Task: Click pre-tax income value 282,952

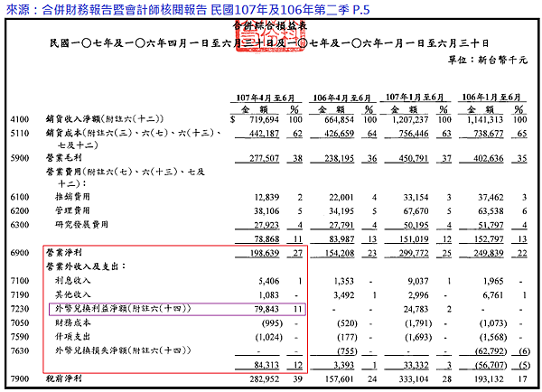Action: [264, 379]
